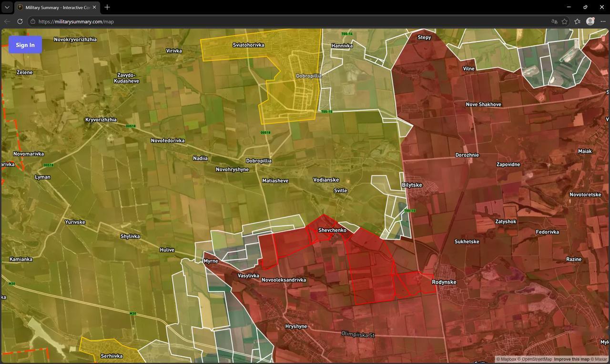610x364 pixels.
Task: Click the Rodynske map label
Action: tap(444, 282)
